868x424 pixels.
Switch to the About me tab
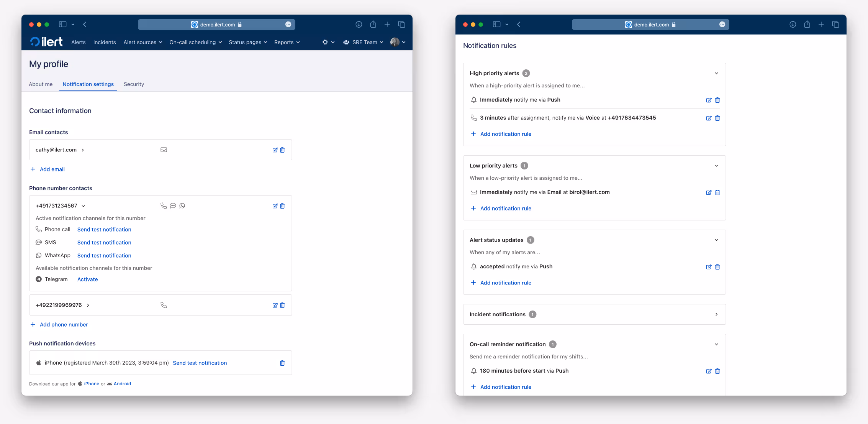tap(41, 84)
